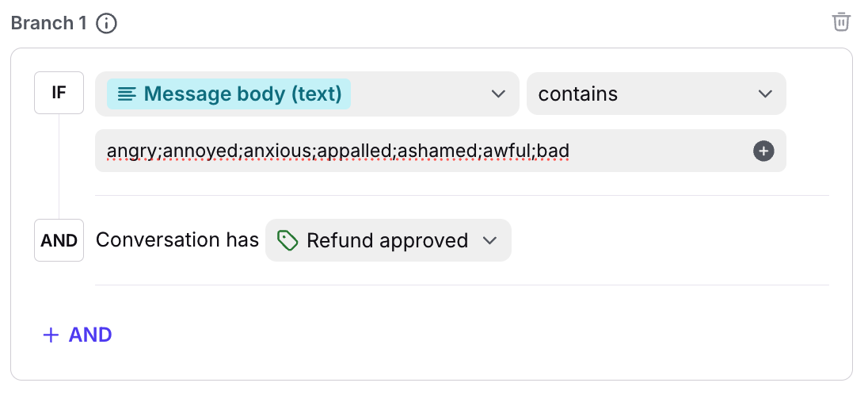Click the plus sign before the purple AND

click(51, 335)
